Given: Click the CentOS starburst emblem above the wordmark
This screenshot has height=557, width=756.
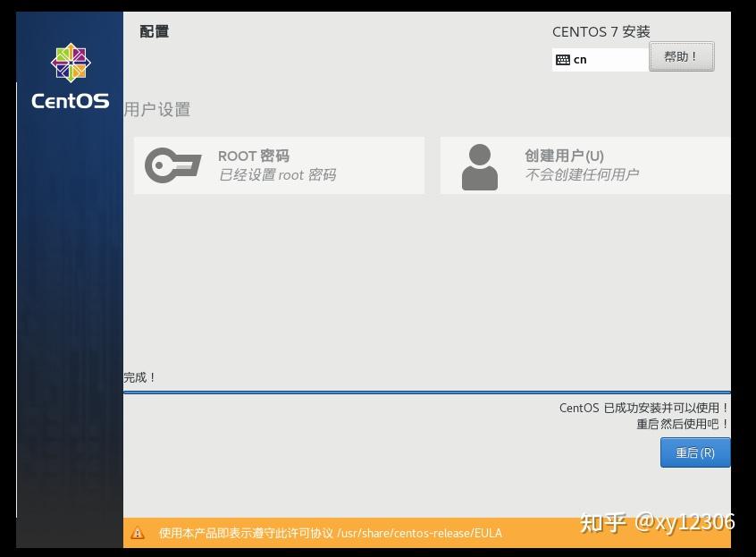Looking at the screenshot, I should pyautogui.click(x=70, y=63).
